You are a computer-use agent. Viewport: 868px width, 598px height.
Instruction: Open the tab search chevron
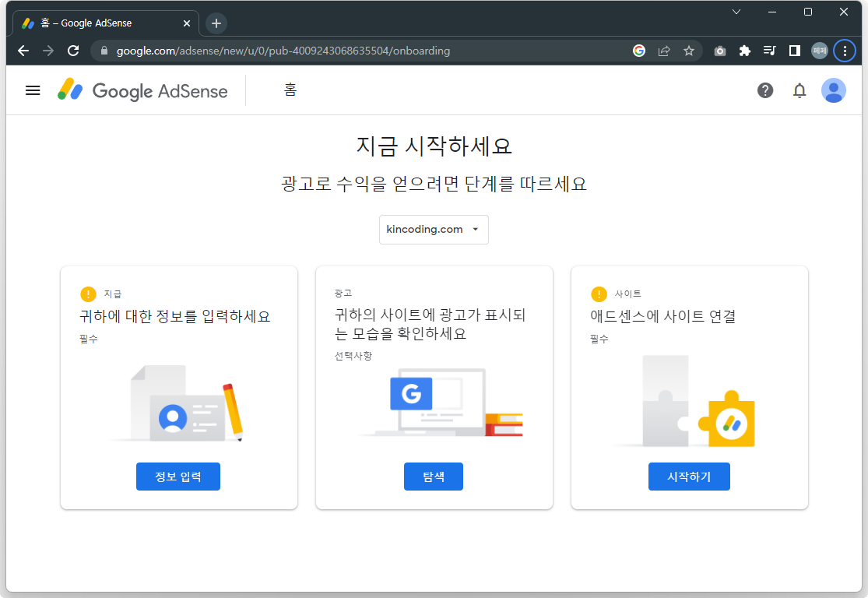coord(736,12)
